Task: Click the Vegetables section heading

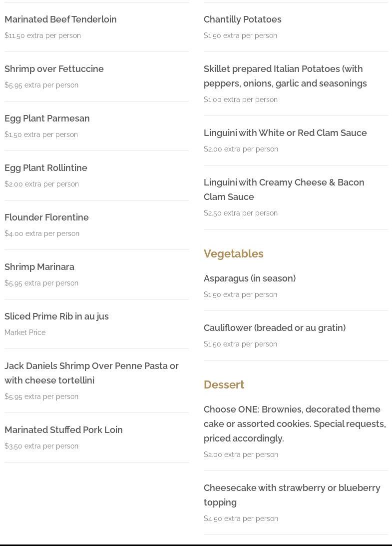Action: (233, 253)
